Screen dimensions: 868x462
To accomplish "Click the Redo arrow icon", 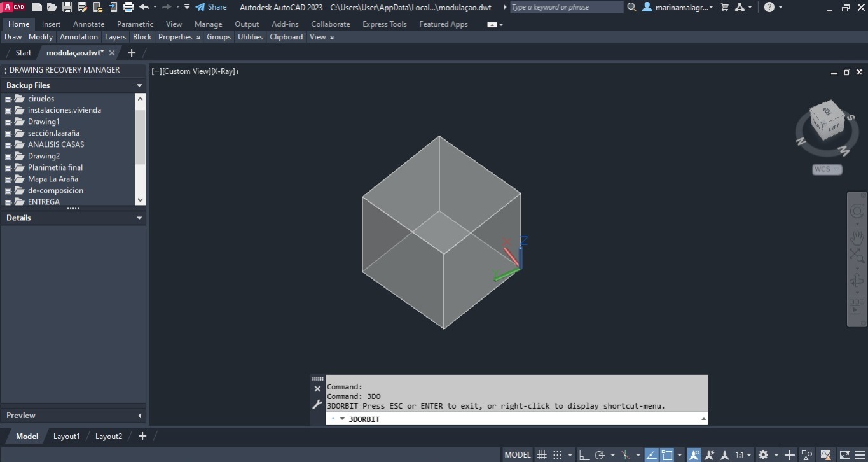I will 167,7.
